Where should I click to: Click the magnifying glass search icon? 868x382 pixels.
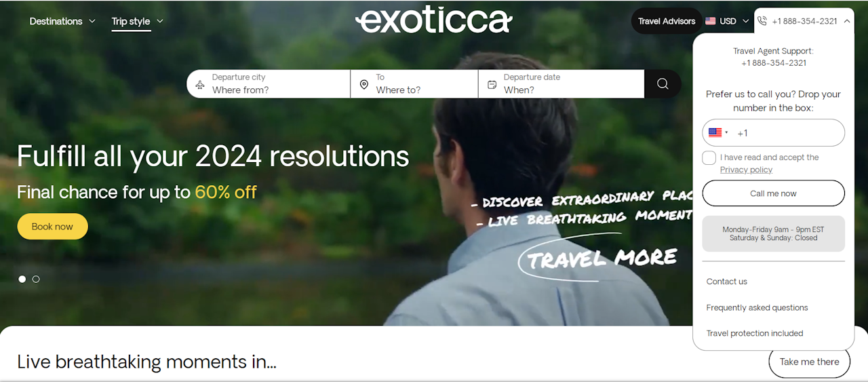(x=663, y=83)
